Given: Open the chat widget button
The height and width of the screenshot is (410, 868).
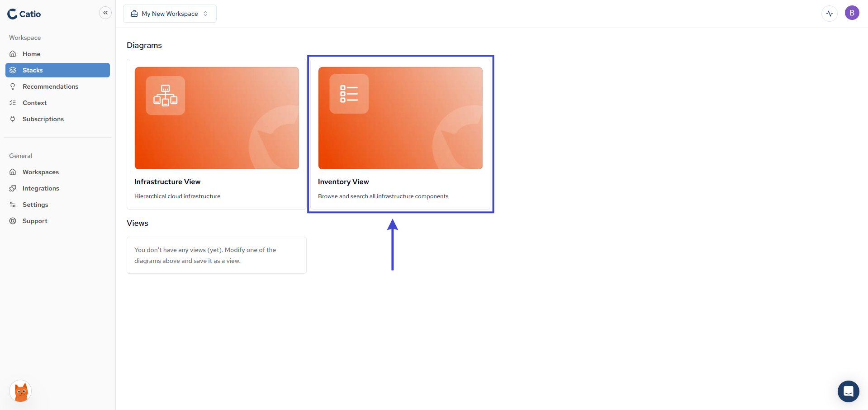Looking at the screenshot, I should pos(848,391).
